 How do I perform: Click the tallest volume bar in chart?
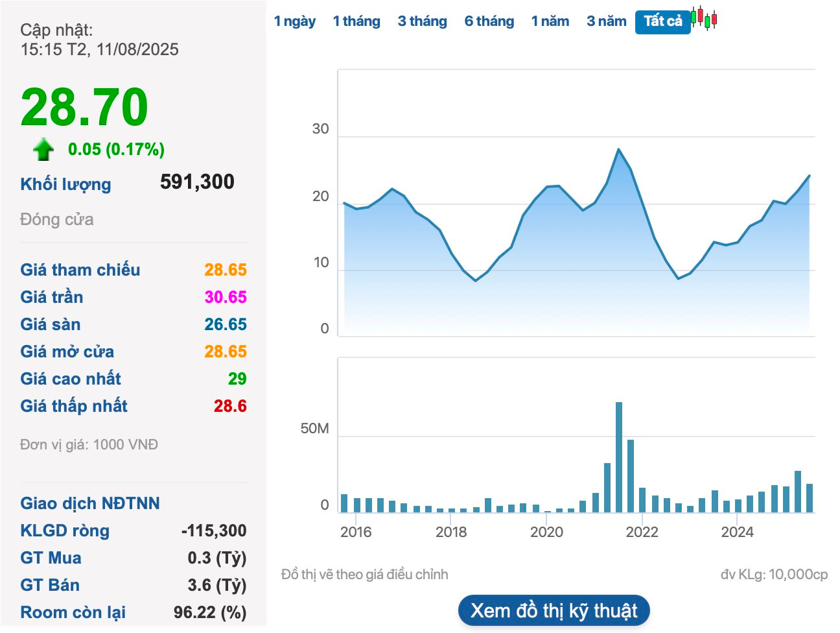coord(619,457)
